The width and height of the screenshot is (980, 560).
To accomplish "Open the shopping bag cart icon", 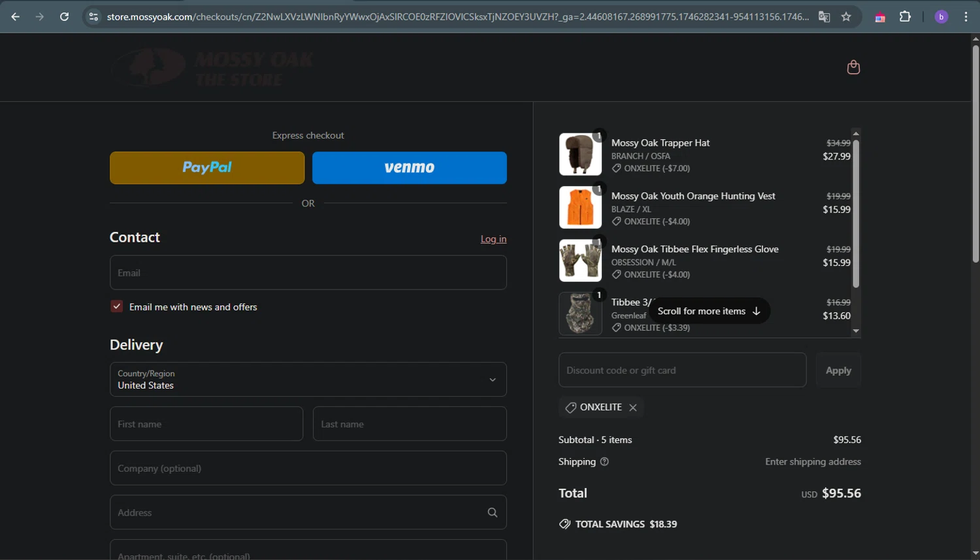I will [853, 67].
